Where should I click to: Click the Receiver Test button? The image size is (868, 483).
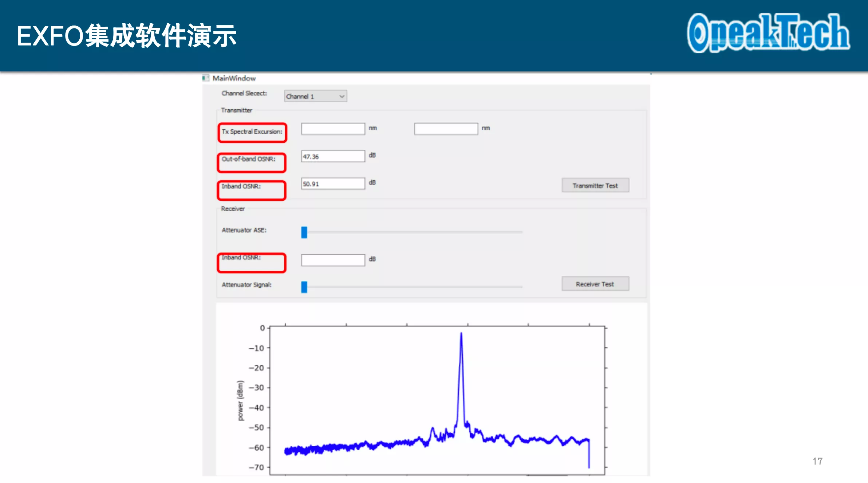pos(595,284)
